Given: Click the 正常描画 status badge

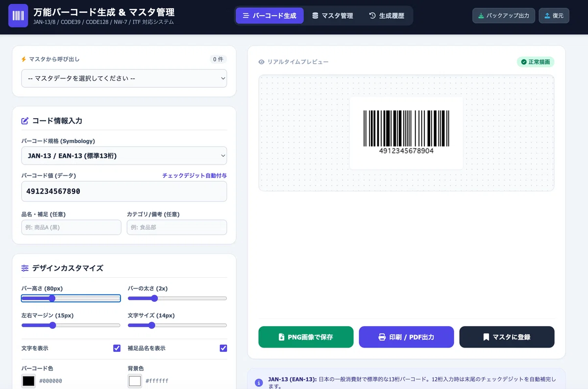Looking at the screenshot, I should tap(536, 62).
